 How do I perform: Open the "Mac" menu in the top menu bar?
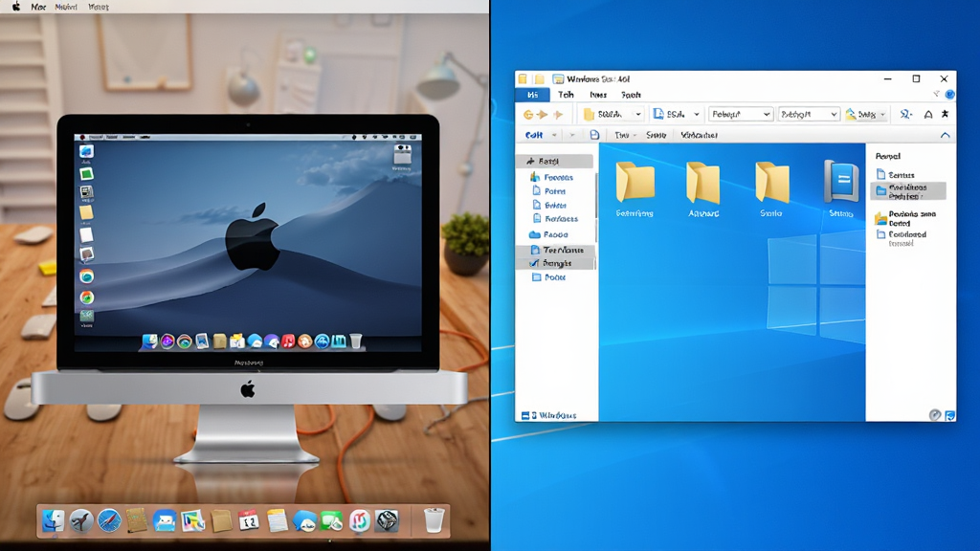click(38, 7)
